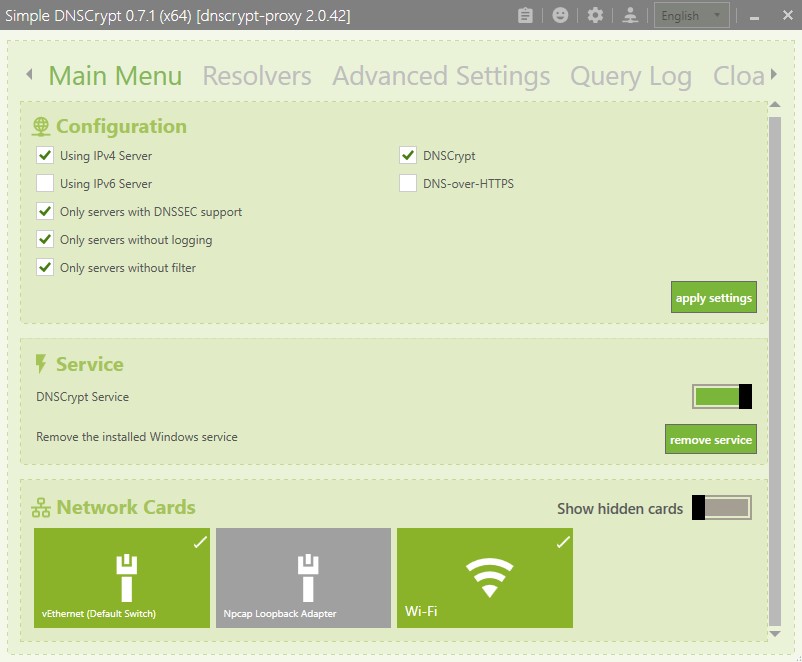Open the gear settings icon in title bar
802x662 pixels.
(x=595, y=15)
